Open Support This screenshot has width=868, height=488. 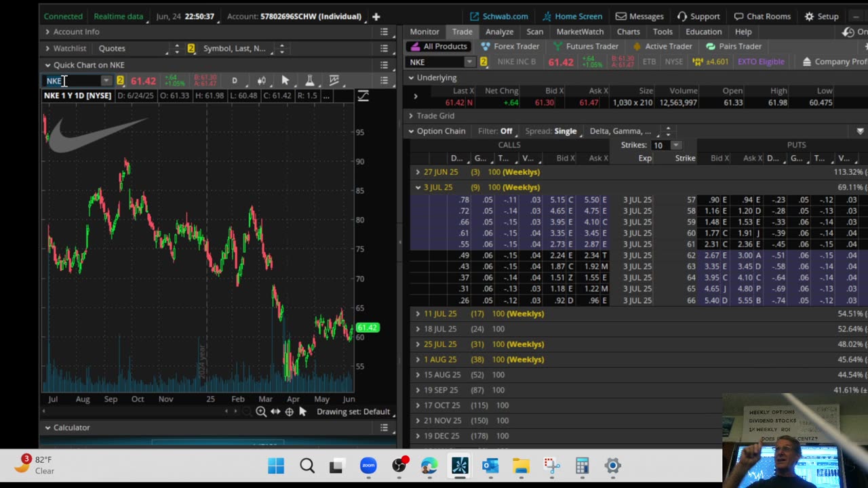point(698,16)
